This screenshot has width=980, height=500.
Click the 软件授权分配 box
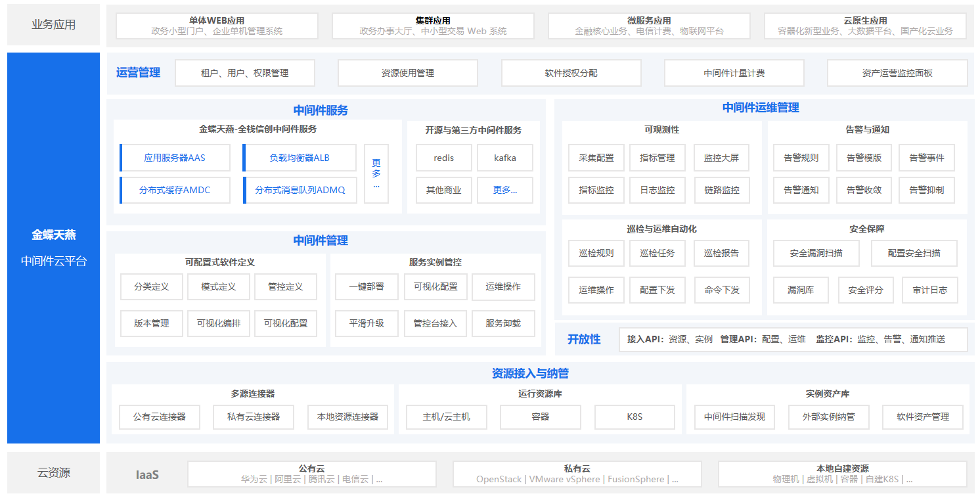[571, 73]
